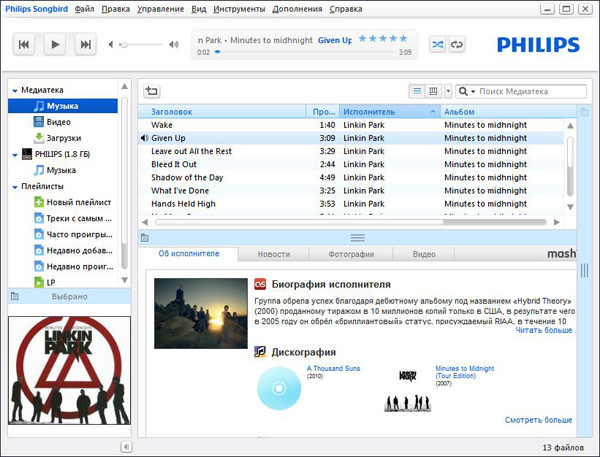Switch to list view
Viewport: 600px width, 457px height.
(417, 91)
